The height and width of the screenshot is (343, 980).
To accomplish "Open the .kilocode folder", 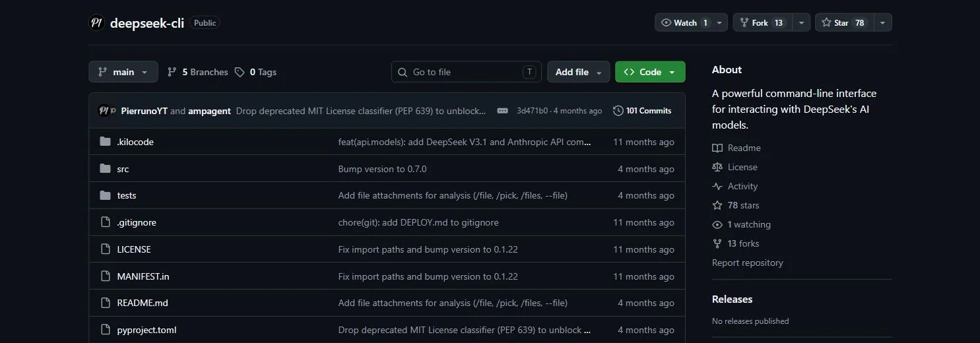I will tap(135, 142).
